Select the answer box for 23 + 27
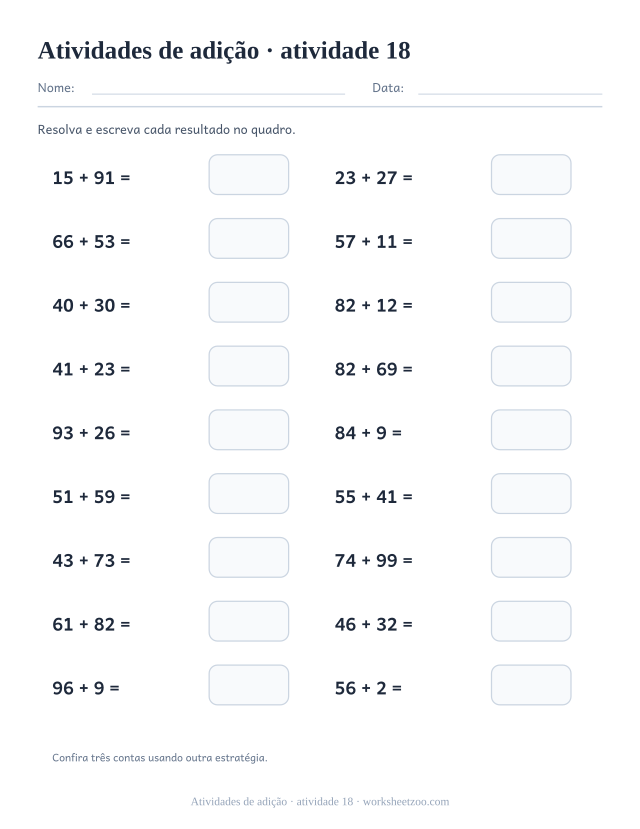The image size is (640, 829). (531, 174)
